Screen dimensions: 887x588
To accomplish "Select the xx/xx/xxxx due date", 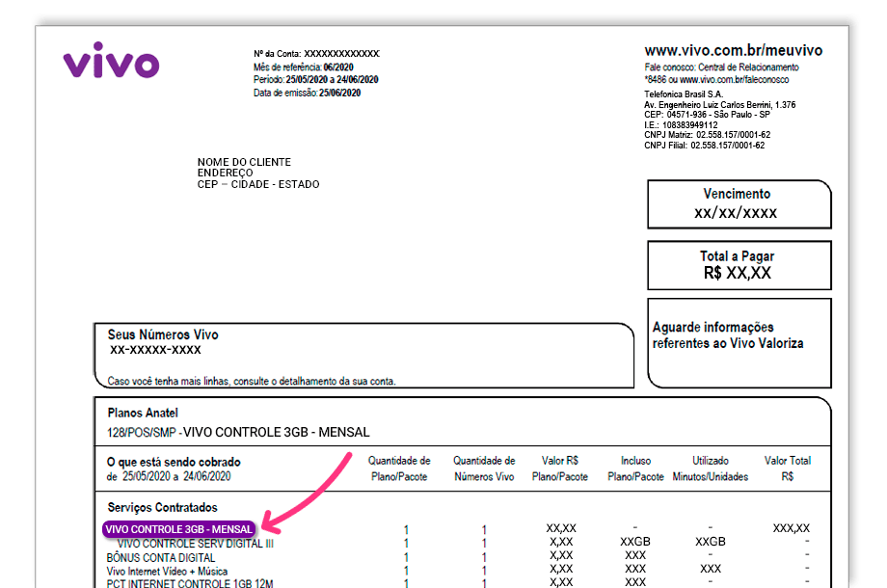I will pyautogui.click(x=736, y=213).
